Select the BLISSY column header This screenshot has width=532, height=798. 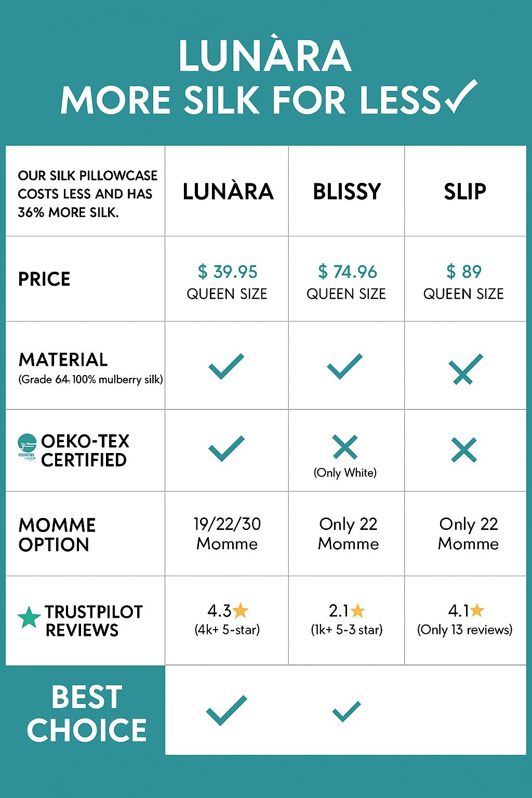(x=347, y=192)
